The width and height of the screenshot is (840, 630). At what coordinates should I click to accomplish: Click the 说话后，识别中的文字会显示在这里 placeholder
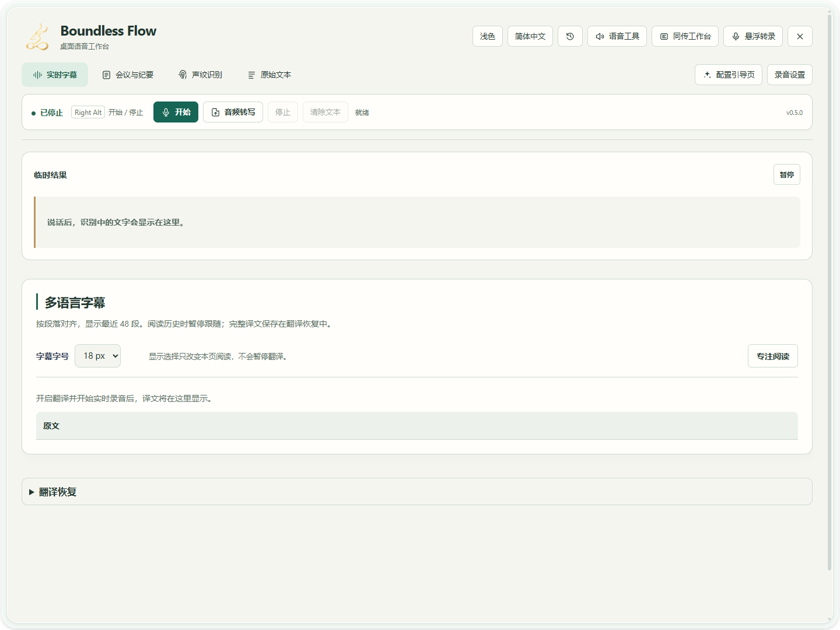coord(116,222)
